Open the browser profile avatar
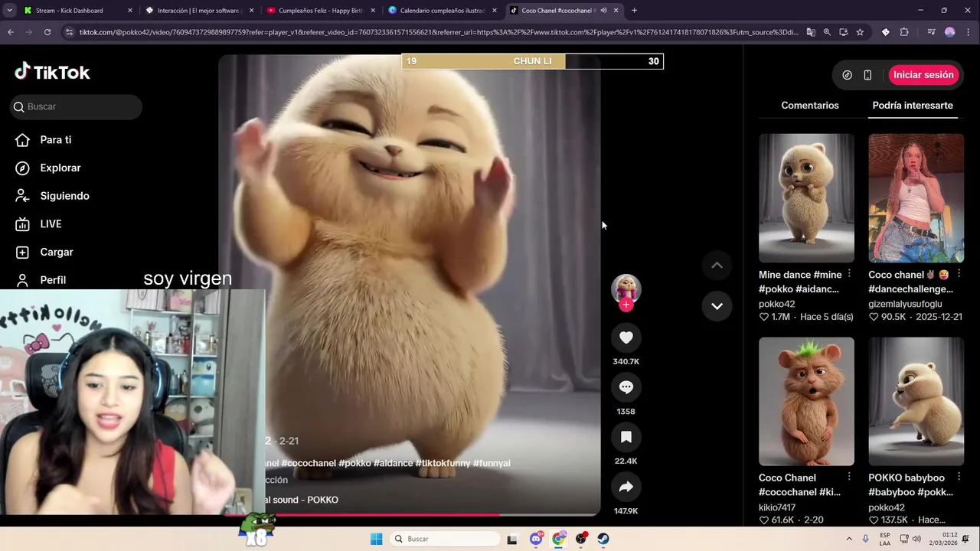Screen dimensions: 980x551 [950, 32]
